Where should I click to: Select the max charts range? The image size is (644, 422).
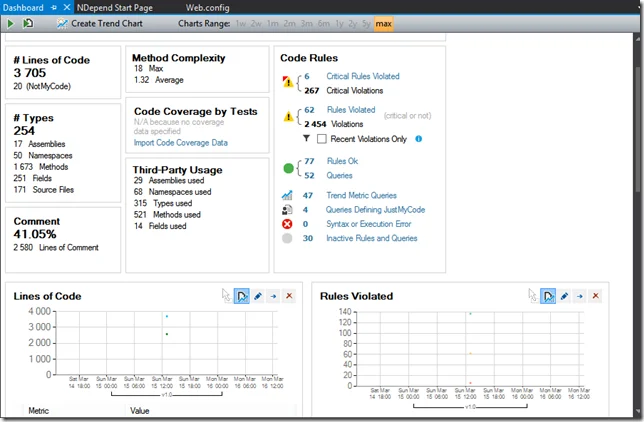tap(384, 24)
